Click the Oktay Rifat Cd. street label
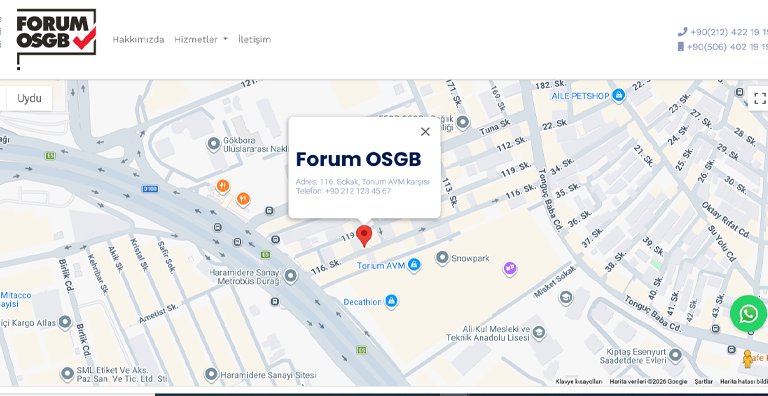Screen dimensions: 768x396 coord(725,220)
